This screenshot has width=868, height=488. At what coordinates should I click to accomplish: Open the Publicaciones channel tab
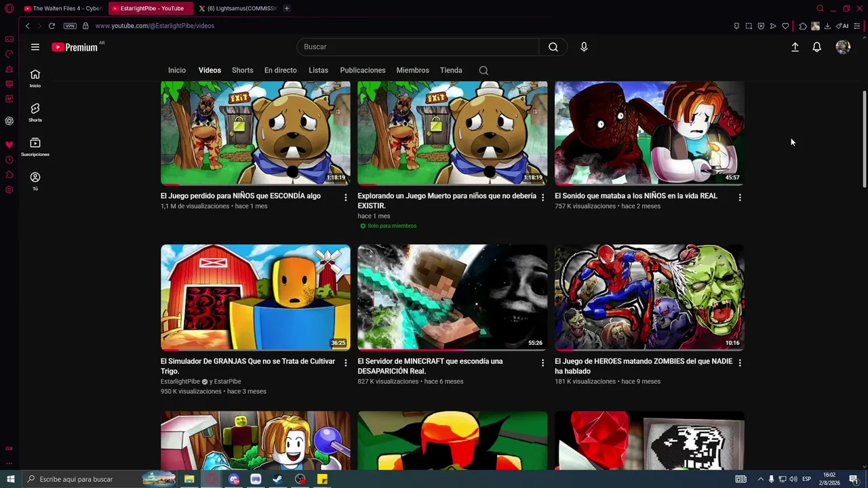coord(363,70)
